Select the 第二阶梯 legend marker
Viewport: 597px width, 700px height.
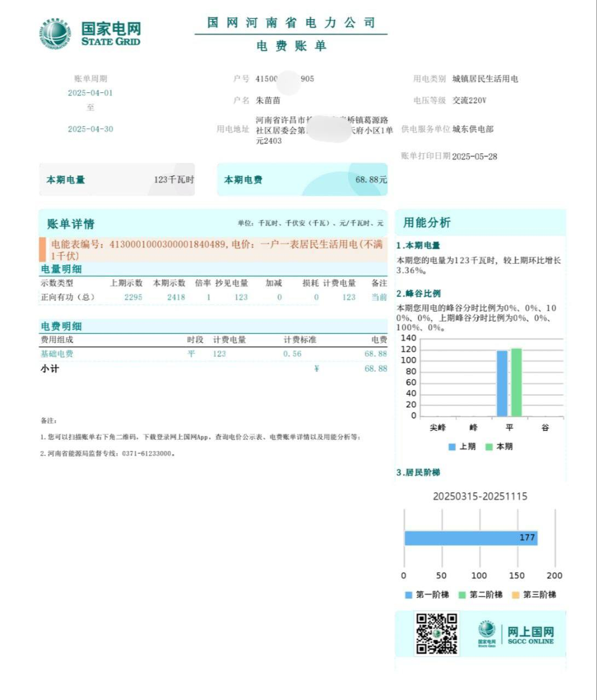[x=462, y=595]
